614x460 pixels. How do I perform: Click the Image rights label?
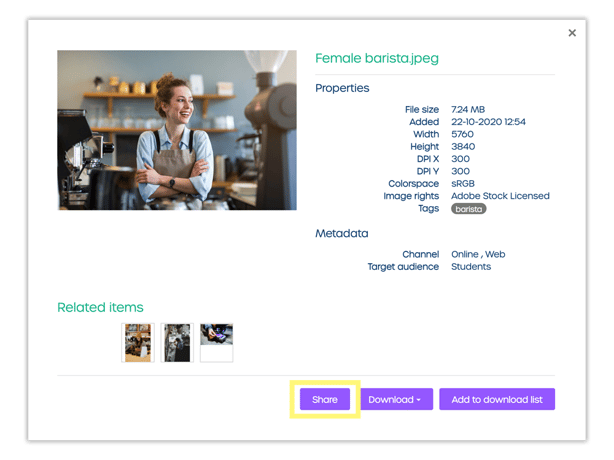(411, 196)
